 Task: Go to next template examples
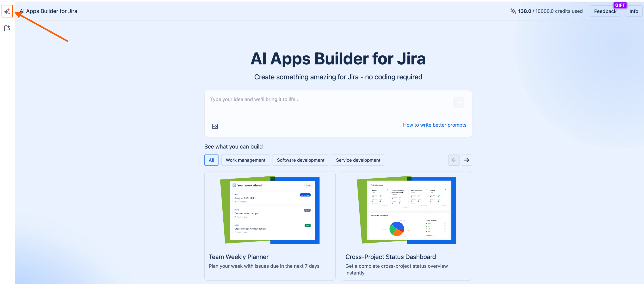pyautogui.click(x=467, y=160)
